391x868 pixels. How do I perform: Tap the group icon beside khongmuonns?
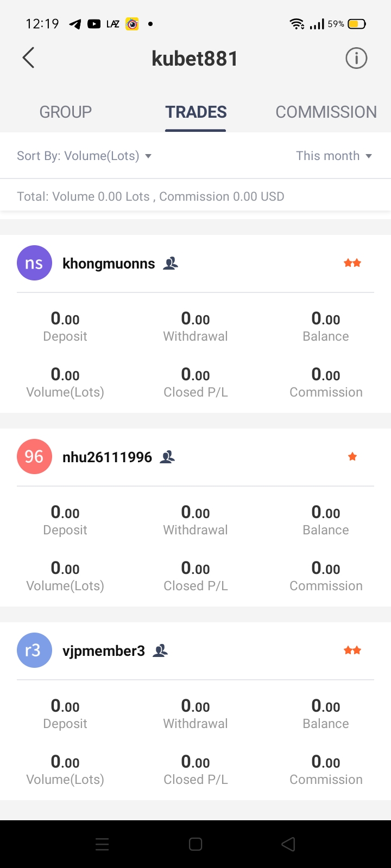coord(171,264)
